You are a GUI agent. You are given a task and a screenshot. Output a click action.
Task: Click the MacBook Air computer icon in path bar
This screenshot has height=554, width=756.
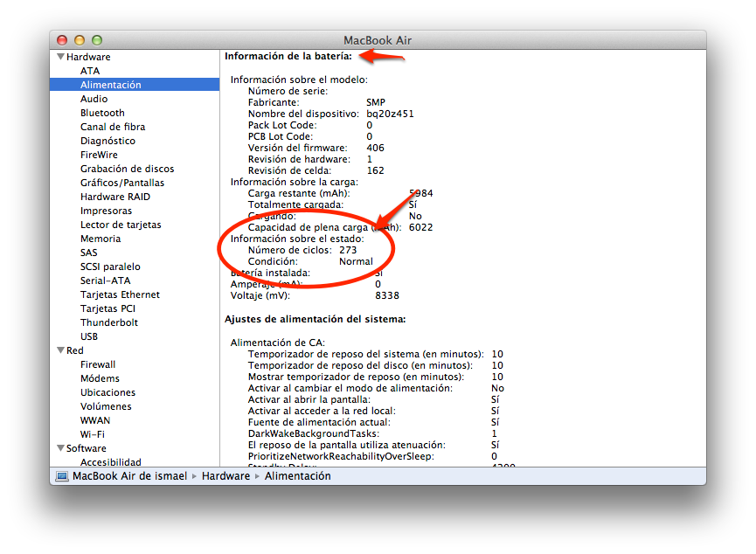(x=62, y=476)
